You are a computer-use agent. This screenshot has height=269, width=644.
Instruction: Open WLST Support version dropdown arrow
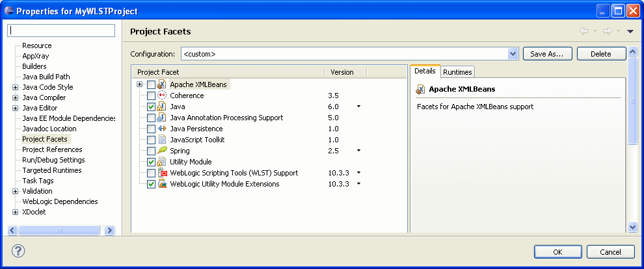point(358,173)
